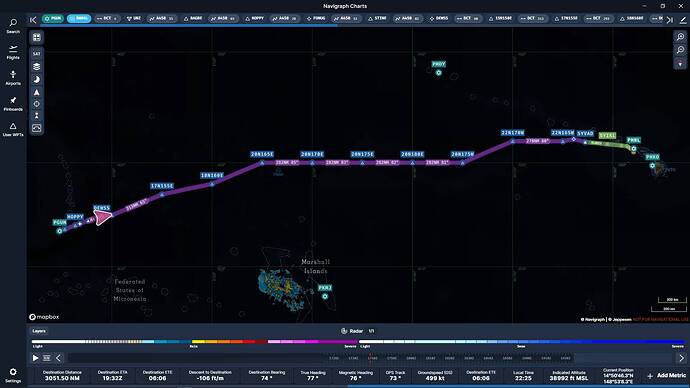The width and height of the screenshot is (690, 388).
Task: Click the Destination Distance metric
Action: [x=62, y=375]
